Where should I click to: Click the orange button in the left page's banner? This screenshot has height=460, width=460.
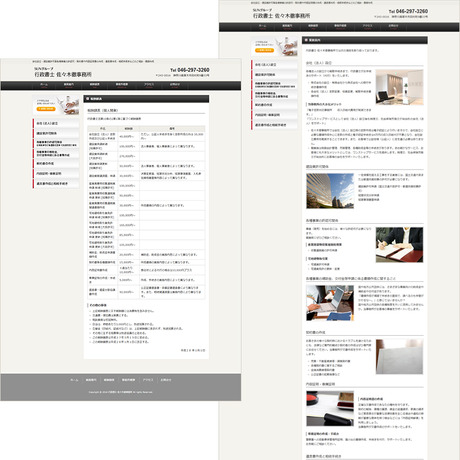tap(46, 109)
